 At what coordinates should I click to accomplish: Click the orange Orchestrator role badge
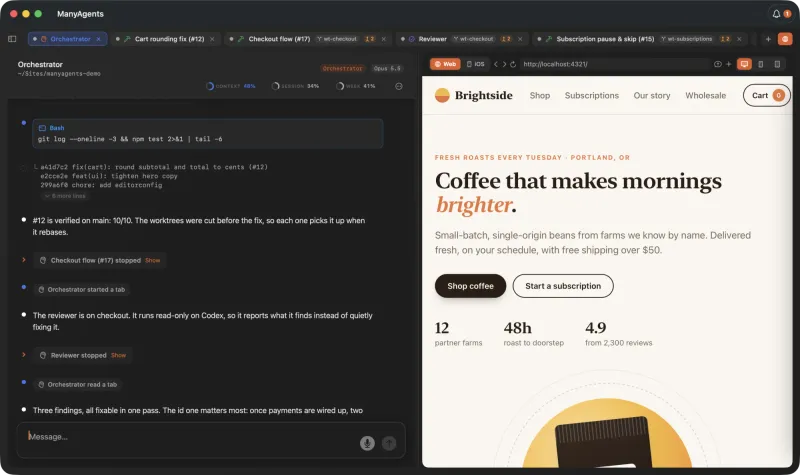pos(342,68)
